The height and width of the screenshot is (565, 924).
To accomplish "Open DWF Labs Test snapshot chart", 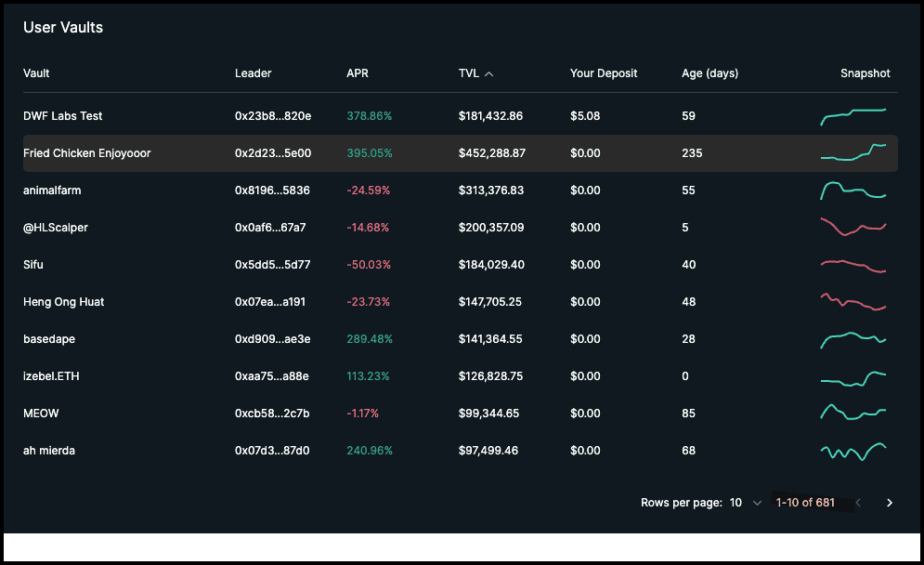I will pyautogui.click(x=853, y=116).
